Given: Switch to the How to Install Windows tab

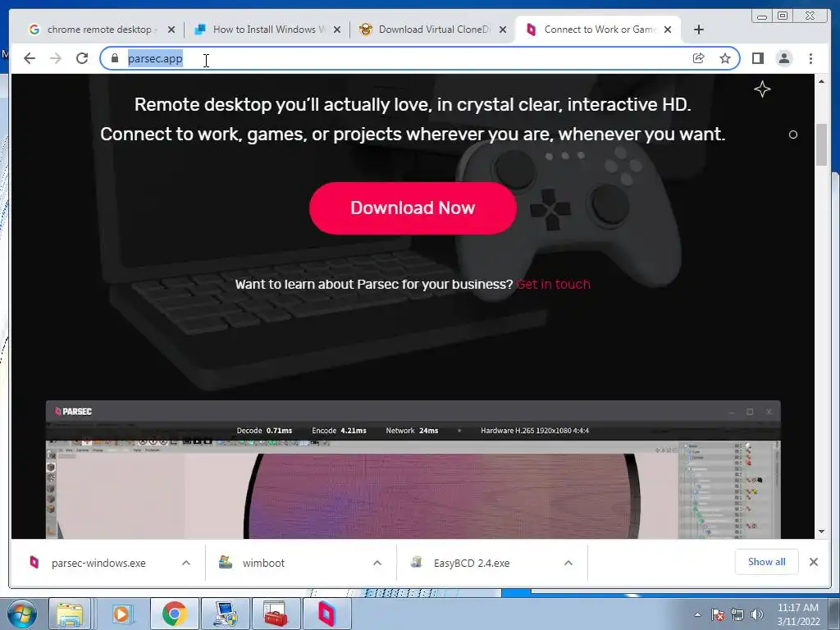Looking at the screenshot, I should click(267, 30).
